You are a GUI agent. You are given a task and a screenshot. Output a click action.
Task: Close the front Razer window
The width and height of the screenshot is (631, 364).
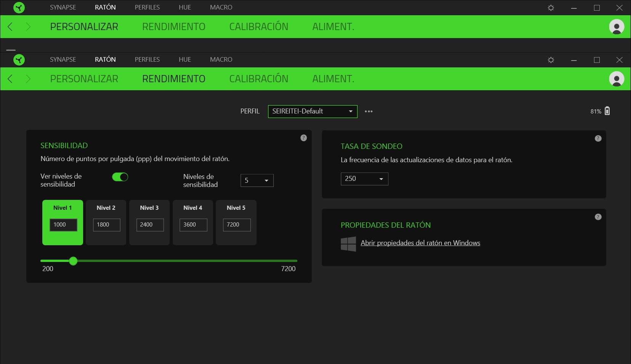[620, 60]
